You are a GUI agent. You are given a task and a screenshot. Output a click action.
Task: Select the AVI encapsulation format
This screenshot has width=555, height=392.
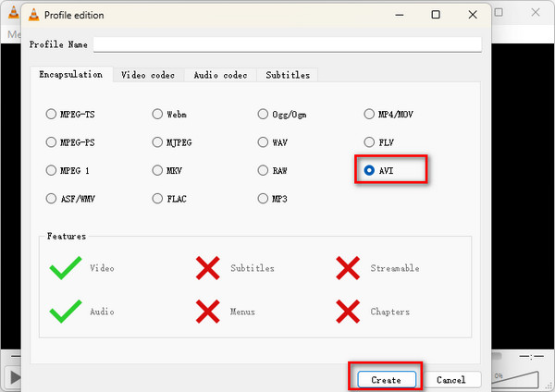(x=370, y=170)
